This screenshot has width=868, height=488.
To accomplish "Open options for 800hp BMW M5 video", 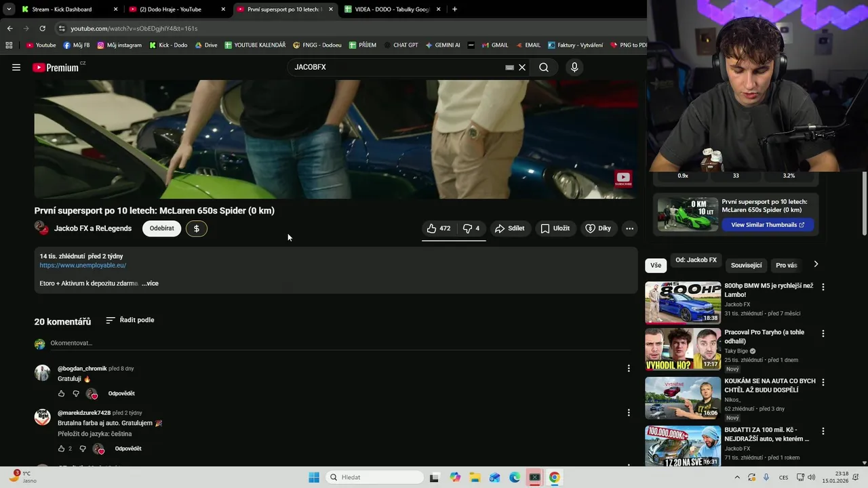I will [x=823, y=287].
